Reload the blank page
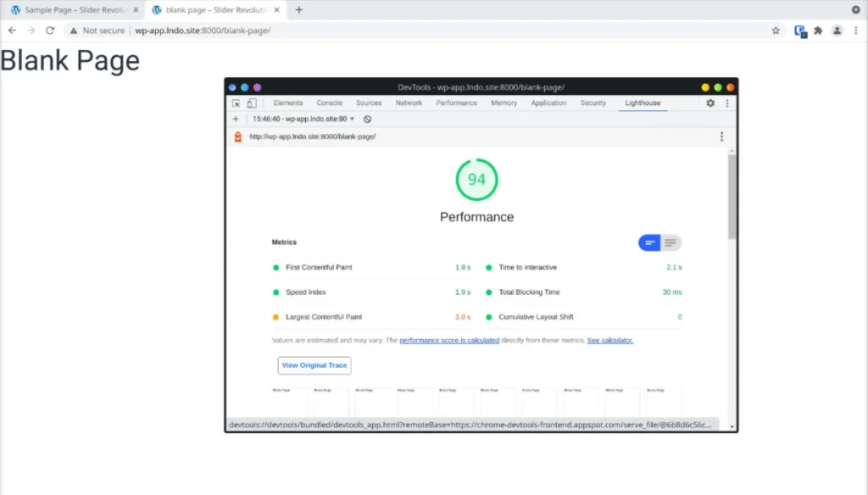This screenshot has width=868, height=495. point(50,31)
